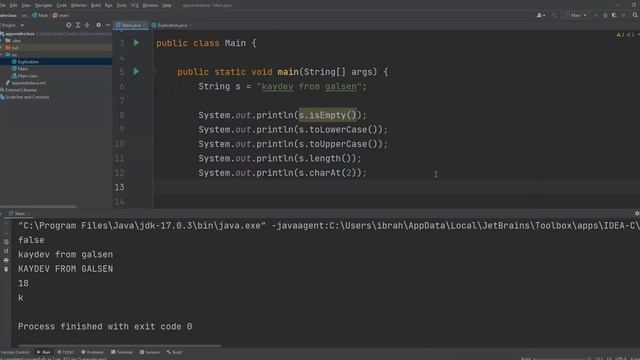Click main method breadcrumb in navigation bar
The image size is (640, 360).
pyautogui.click(x=61, y=16)
